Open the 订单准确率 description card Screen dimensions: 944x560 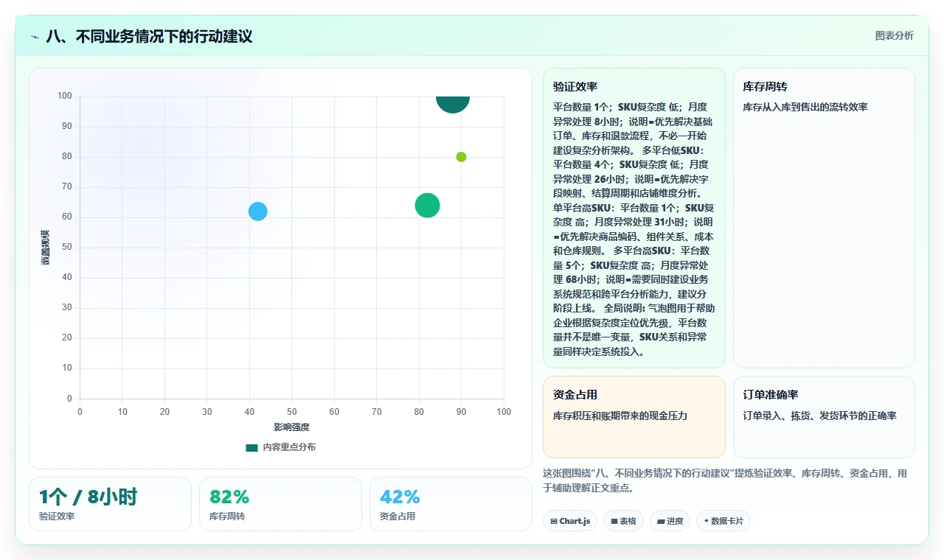point(824,417)
